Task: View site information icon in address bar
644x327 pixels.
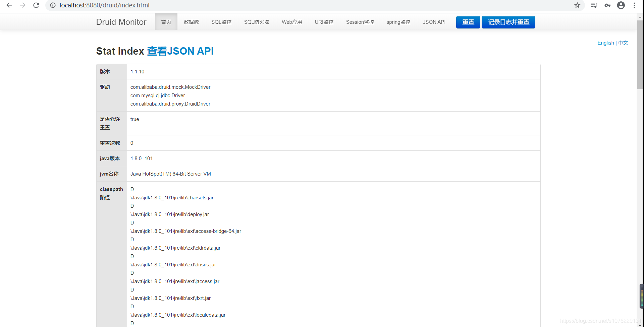Action: 53,5
